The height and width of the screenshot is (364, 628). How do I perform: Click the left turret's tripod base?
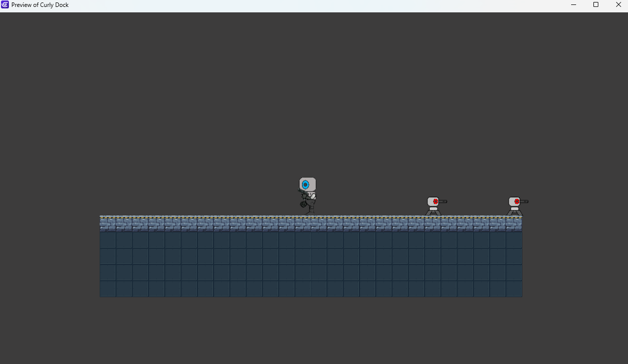coord(433,212)
